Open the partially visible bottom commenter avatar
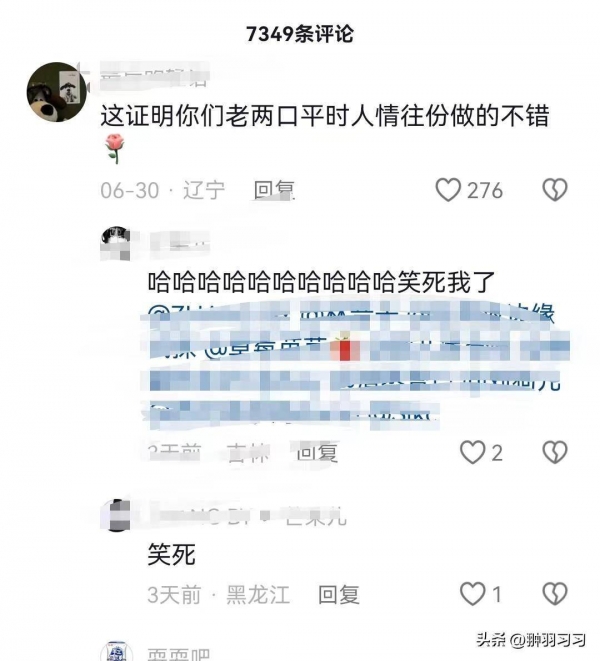 [117, 651]
